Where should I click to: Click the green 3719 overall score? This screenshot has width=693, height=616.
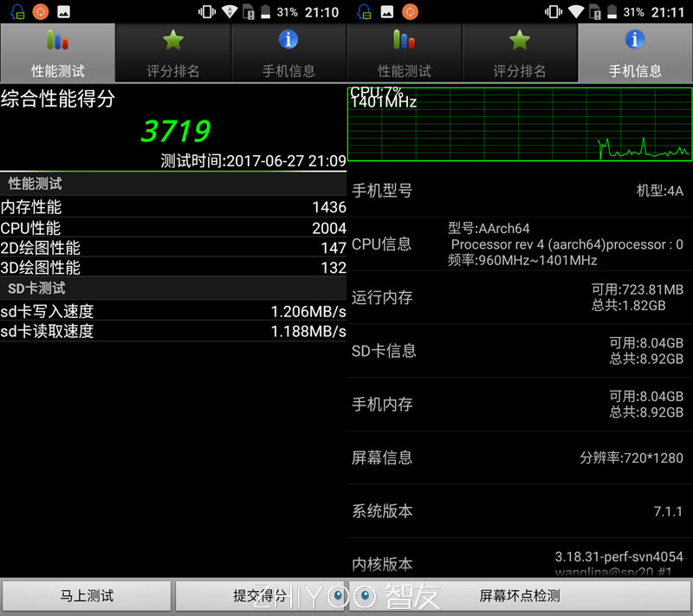pos(175,131)
